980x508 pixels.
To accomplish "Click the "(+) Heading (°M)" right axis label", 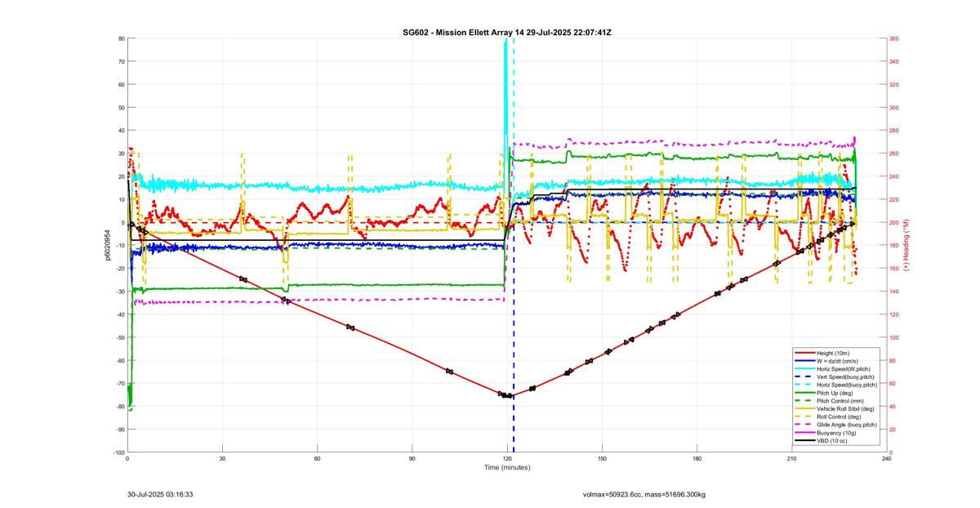I will (x=906, y=246).
